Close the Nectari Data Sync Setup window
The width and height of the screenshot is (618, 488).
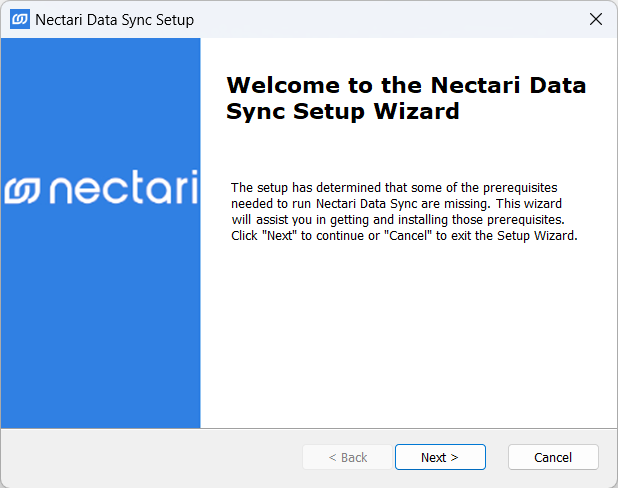(x=596, y=19)
